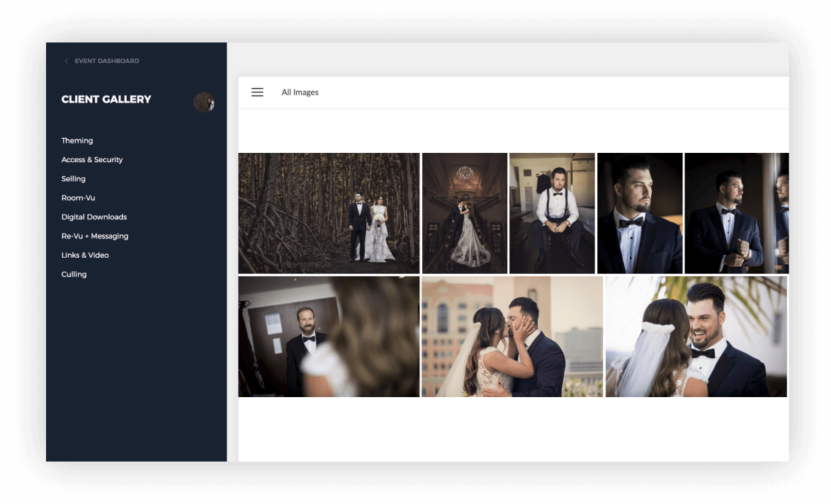This screenshot has width=831, height=504.
Task: Open Links & Video section
Action: pyautogui.click(x=85, y=255)
